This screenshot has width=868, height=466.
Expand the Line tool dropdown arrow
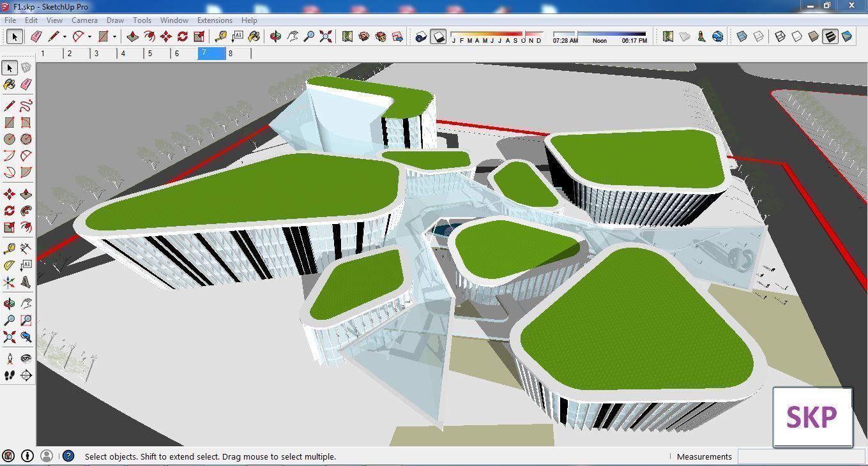pyautogui.click(x=65, y=37)
